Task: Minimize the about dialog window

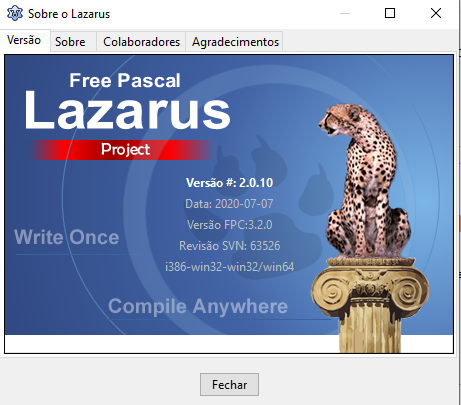Action: 345,13
